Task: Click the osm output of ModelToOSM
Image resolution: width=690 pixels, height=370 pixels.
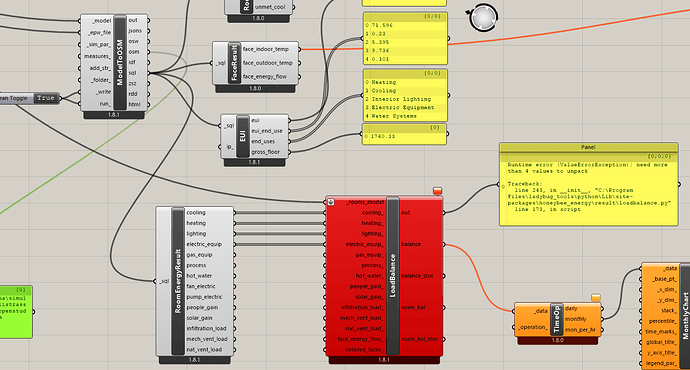Action: click(x=134, y=52)
